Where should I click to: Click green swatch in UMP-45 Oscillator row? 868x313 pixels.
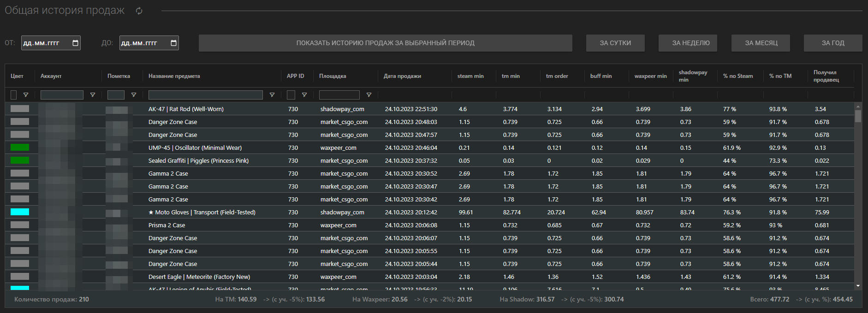(x=20, y=148)
